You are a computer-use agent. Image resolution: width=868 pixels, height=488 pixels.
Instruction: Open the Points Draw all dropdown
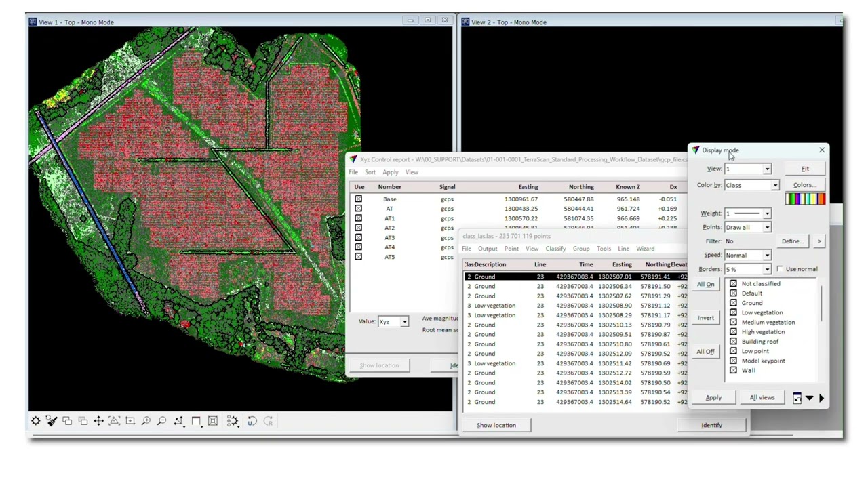click(x=767, y=227)
